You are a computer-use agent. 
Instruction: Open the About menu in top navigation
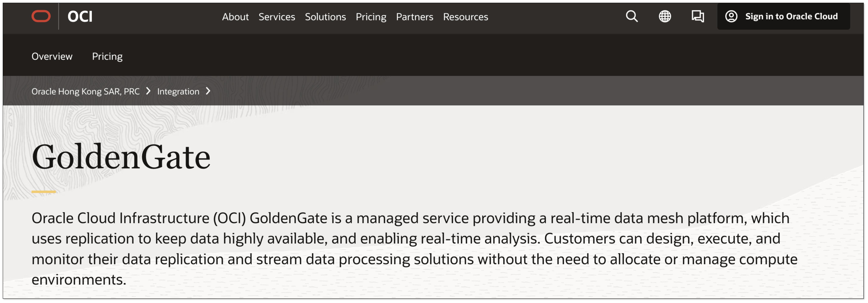[x=235, y=17]
